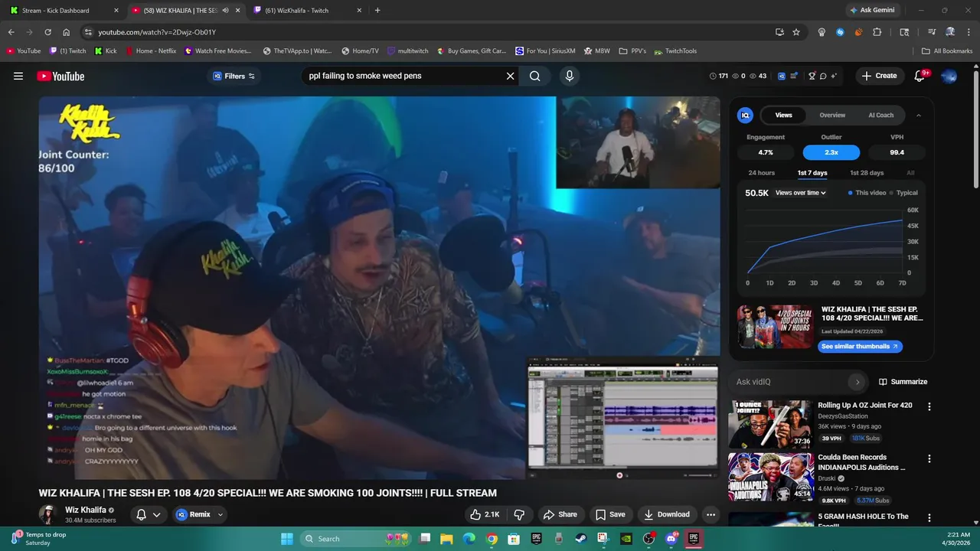Like the video with thumbs up
The height and width of the screenshot is (551, 980).
click(485, 514)
